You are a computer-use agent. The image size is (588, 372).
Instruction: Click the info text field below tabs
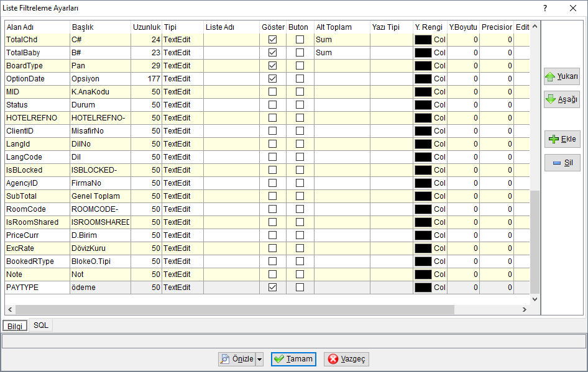pyautogui.click(x=293, y=342)
